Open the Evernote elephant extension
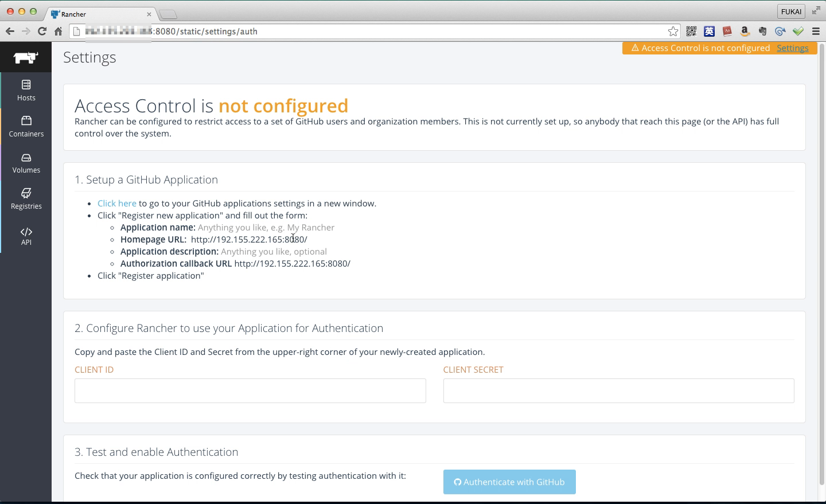The image size is (826, 504). click(x=763, y=32)
